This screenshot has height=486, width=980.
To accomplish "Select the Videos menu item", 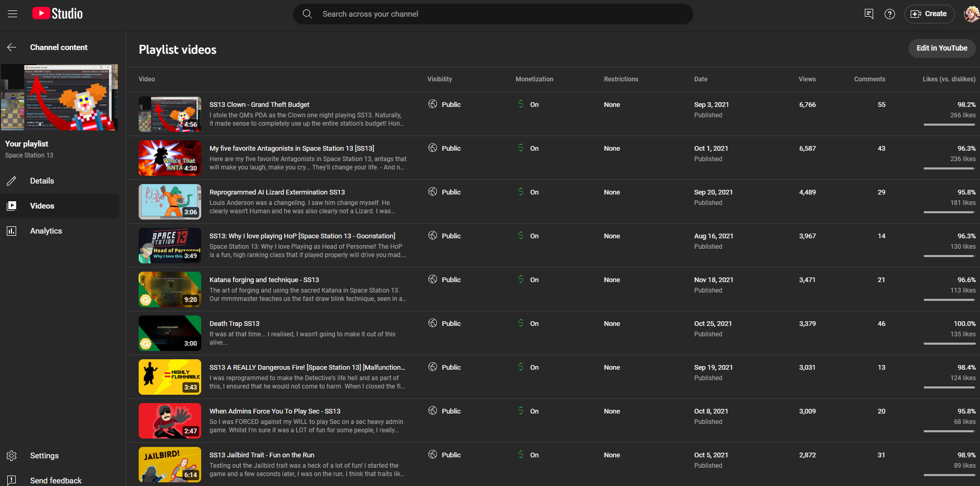I will [x=60, y=206].
